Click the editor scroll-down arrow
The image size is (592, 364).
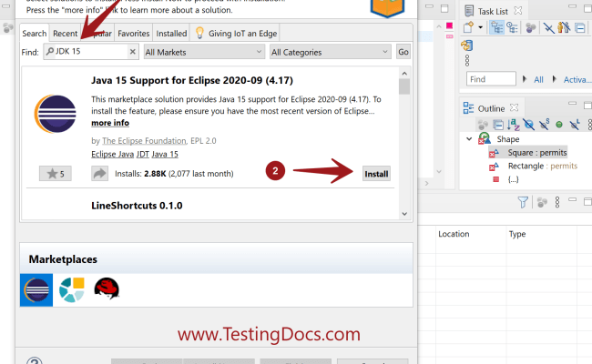click(x=439, y=172)
